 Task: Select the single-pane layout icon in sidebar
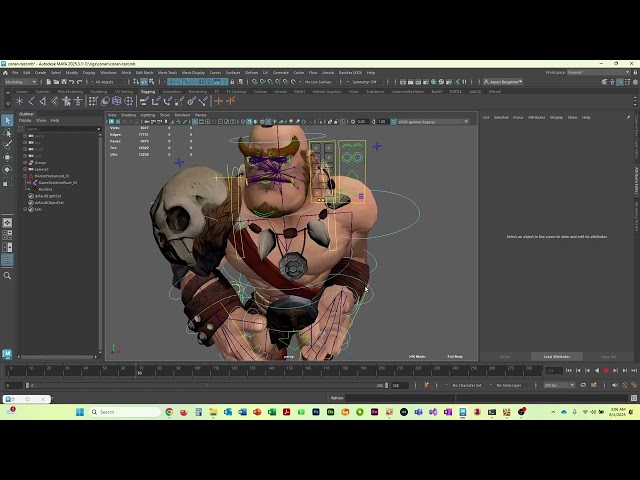[x=7, y=223]
